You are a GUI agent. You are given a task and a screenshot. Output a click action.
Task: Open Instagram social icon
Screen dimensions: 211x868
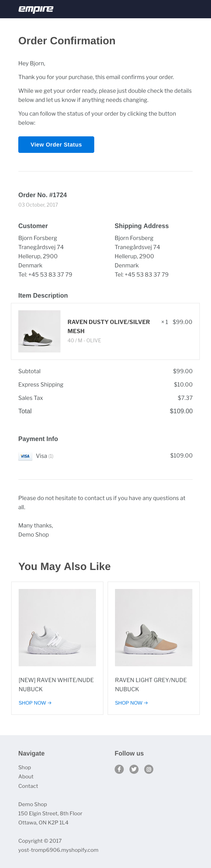[149, 769]
